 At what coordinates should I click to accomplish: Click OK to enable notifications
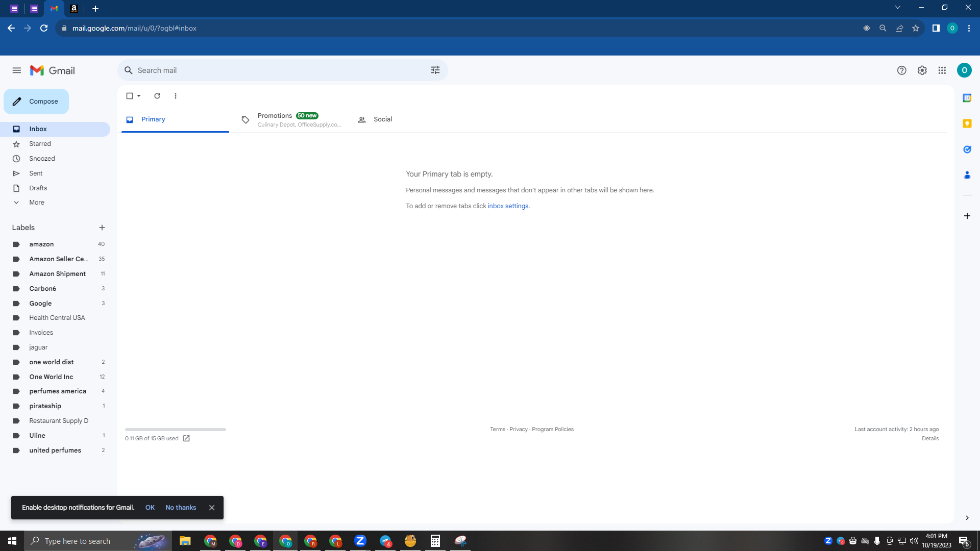coord(150,508)
